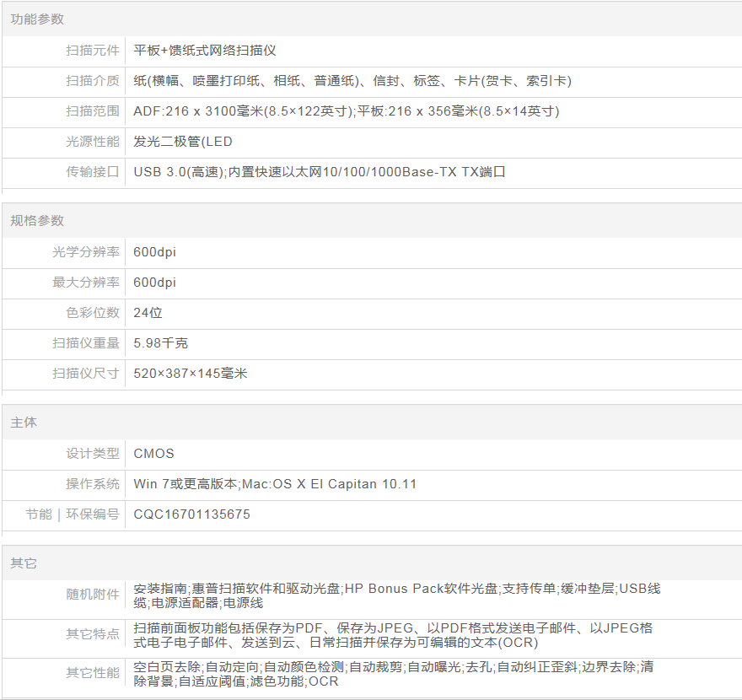Click the 其它 section header

pyautogui.click(x=24, y=563)
